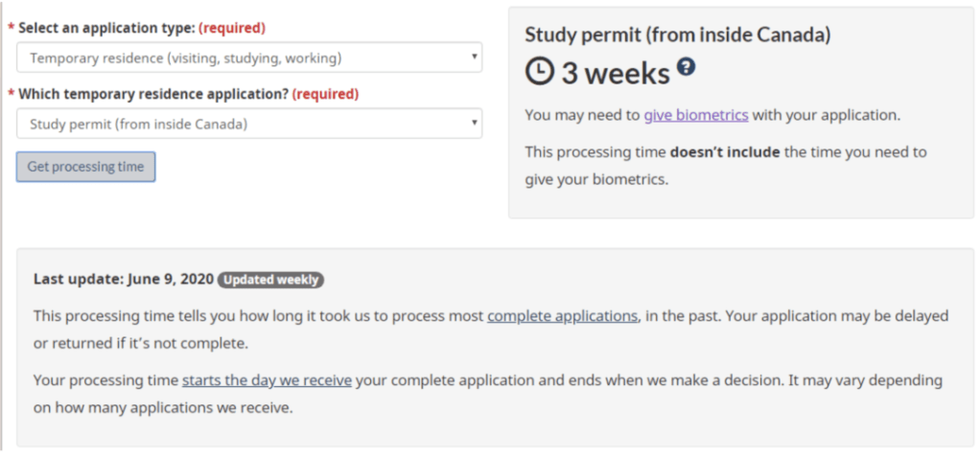This screenshot has width=980, height=455.
Task: Click the 'Study permit (from inside Canada)' result heading
Action: (677, 34)
